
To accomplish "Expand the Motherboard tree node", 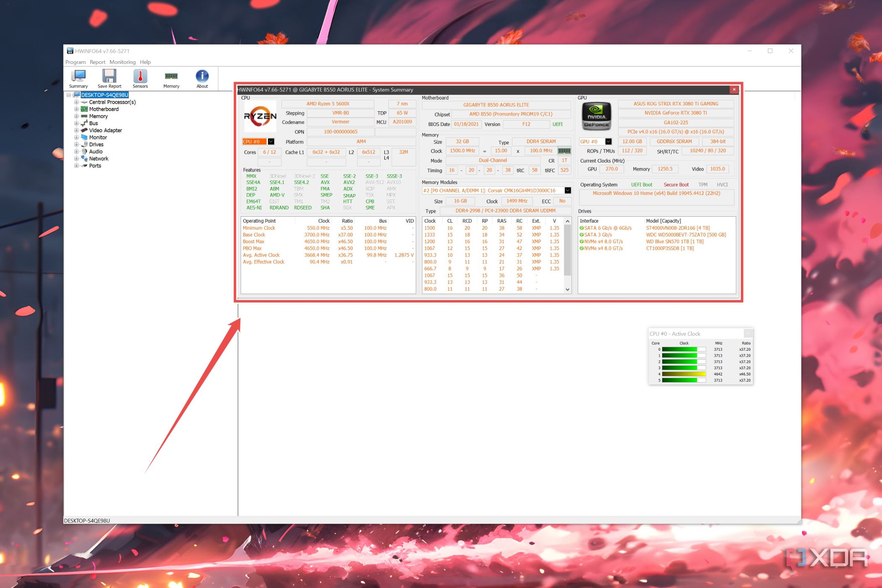I will [76, 109].
